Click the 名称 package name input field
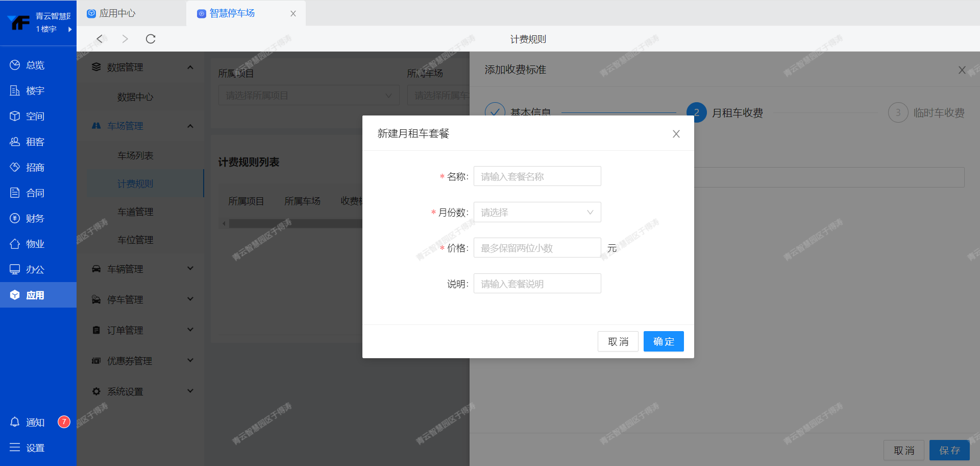This screenshot has height=466, width=980. 537,176
